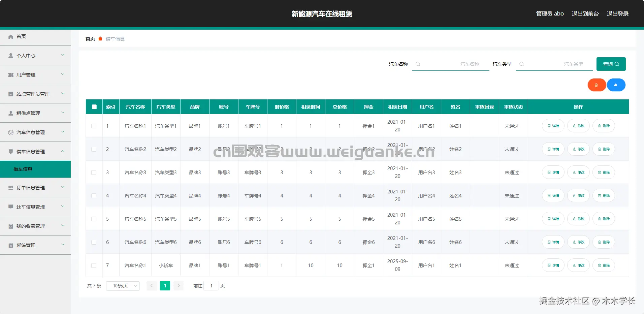Check the checkbox for row 汽车名称5
The height and width of the screenshot is (314, 644).
click(94, 219)
